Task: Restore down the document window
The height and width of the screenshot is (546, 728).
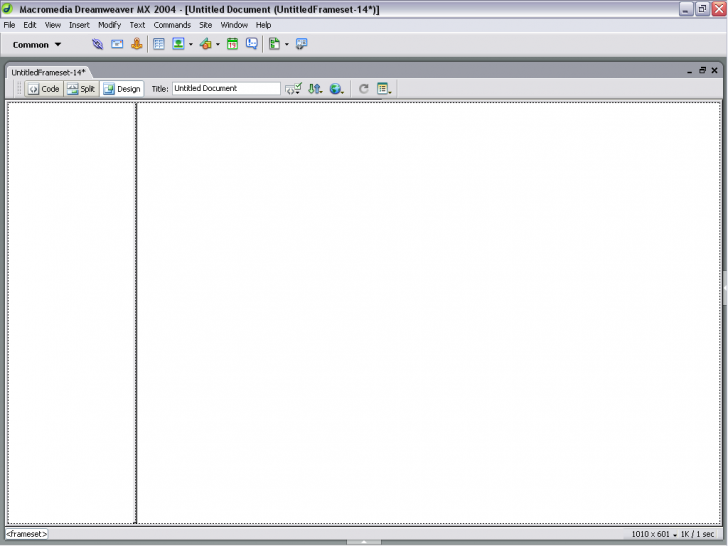Action: click(x=702, y=70)
